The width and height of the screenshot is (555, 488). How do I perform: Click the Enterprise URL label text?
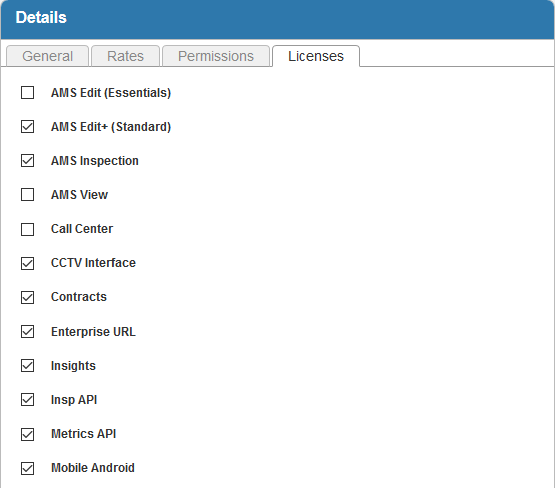pyautogui.click(x=93, y=332)
